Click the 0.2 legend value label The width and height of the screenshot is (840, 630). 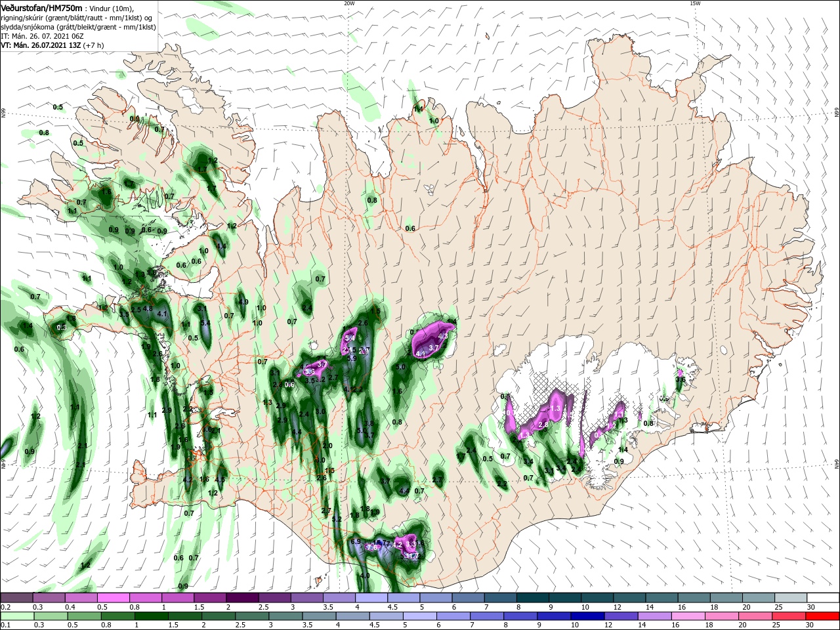[x=5, y=607]
